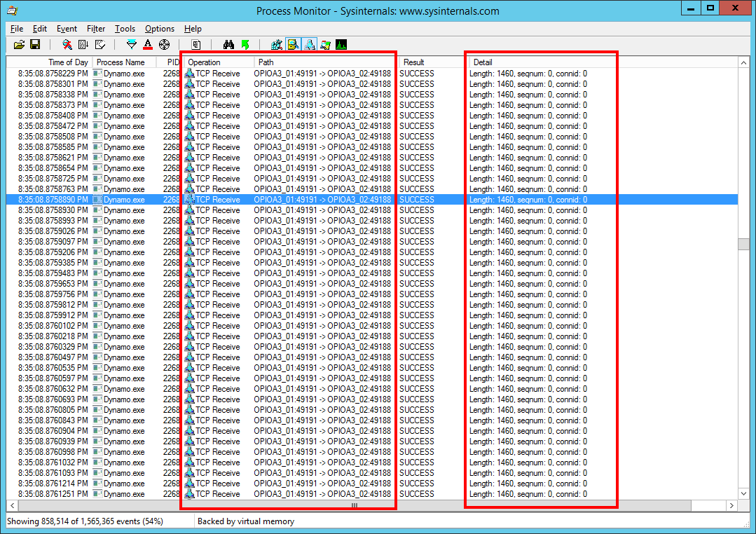Click the vertical scrollbar down arrow
Image resolution: width=756 pixels, height=534 pixels.
coord(743,493)
